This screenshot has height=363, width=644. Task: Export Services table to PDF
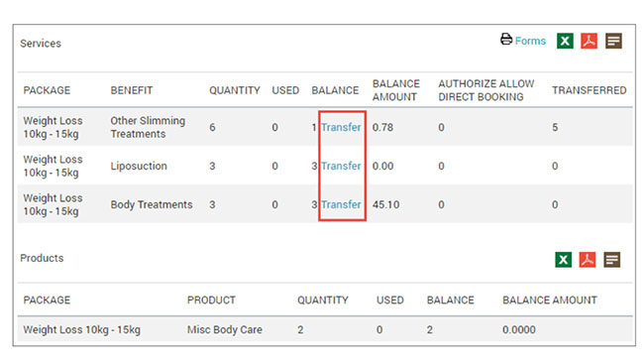[589, 41]
